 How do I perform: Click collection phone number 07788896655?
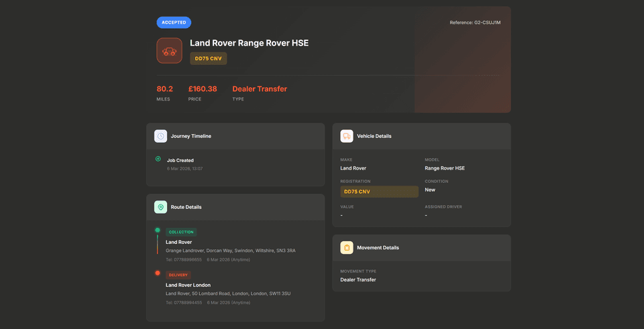[x=184, y=259]
